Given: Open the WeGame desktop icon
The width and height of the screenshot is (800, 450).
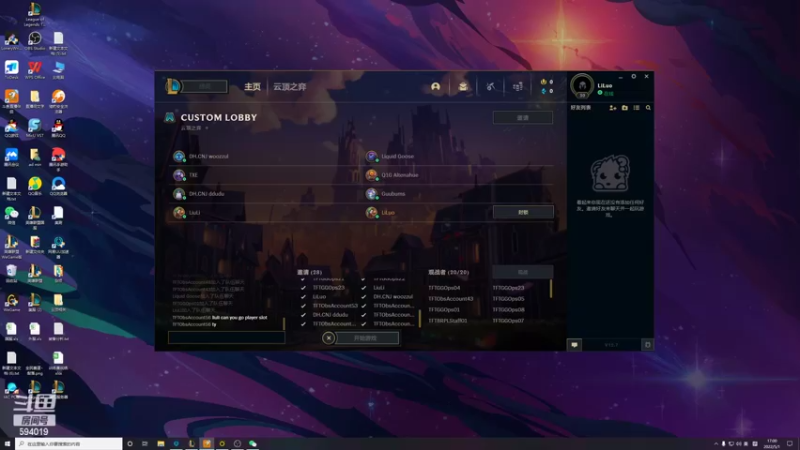Looking at the screenshot, I should 11,302.
